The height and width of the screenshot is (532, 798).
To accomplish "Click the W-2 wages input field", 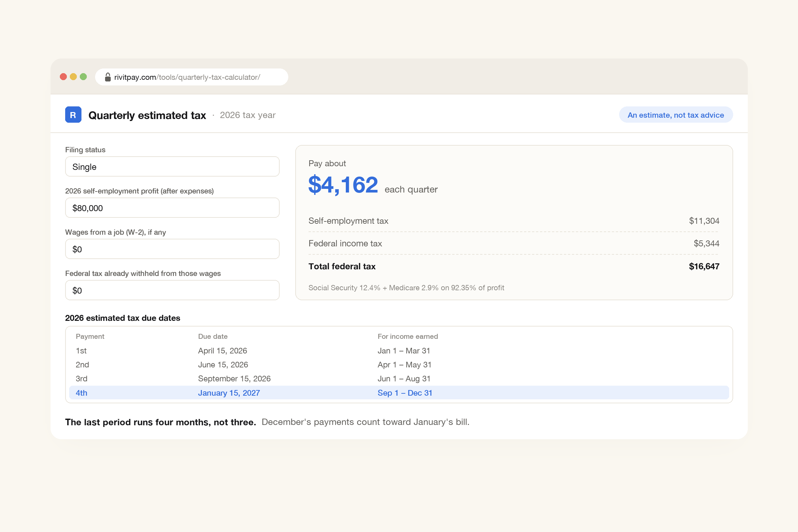I will click(172, 249).
